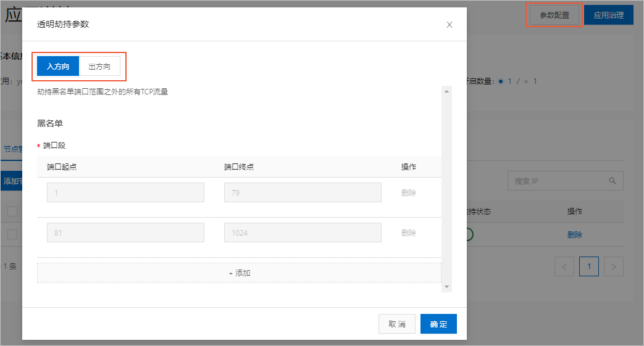The image size is (644, 346).
Task: Delete the 1–79 port range row
Action: [409, 192]
